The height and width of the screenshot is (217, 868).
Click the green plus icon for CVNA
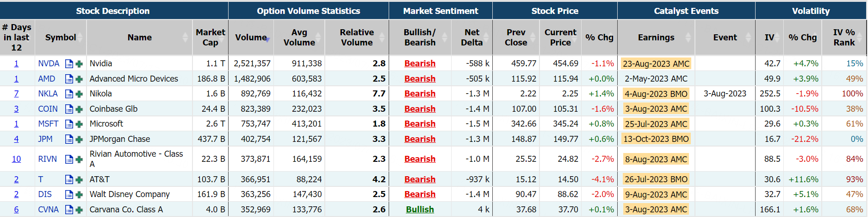[x=79, y=210]
